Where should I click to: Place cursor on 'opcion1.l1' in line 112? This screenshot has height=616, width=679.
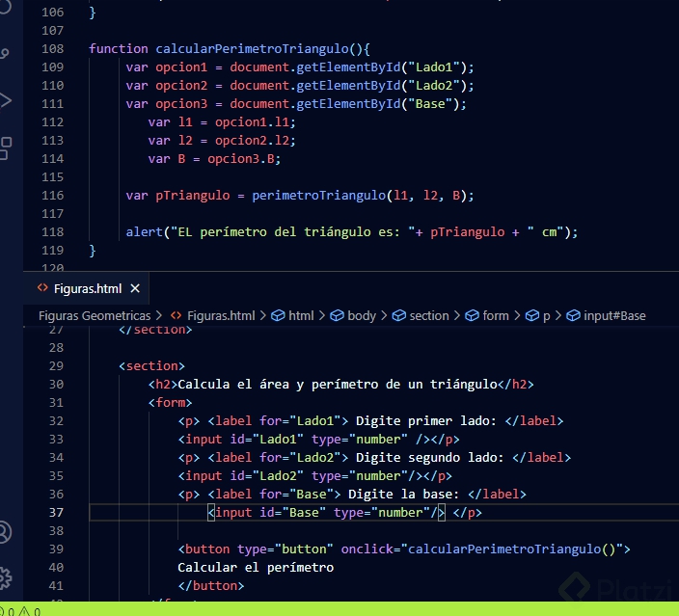252,122
